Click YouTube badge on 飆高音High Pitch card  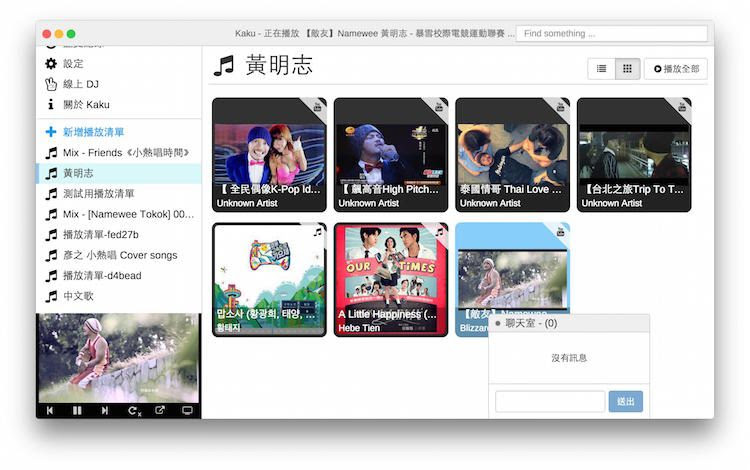click(439, 107)
